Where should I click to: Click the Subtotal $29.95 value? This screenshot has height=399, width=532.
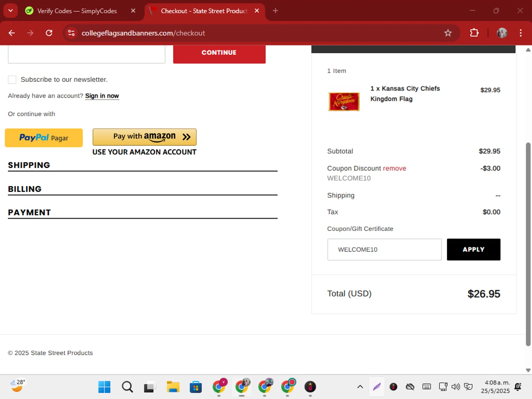tap(489, 151)
